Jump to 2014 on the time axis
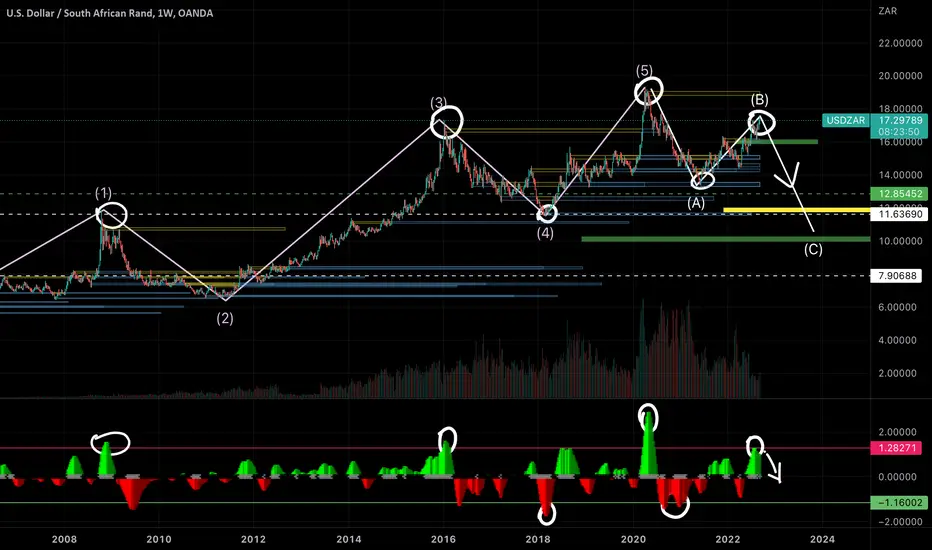The width and height of the screenshot is (932, 550). [348, 539]
